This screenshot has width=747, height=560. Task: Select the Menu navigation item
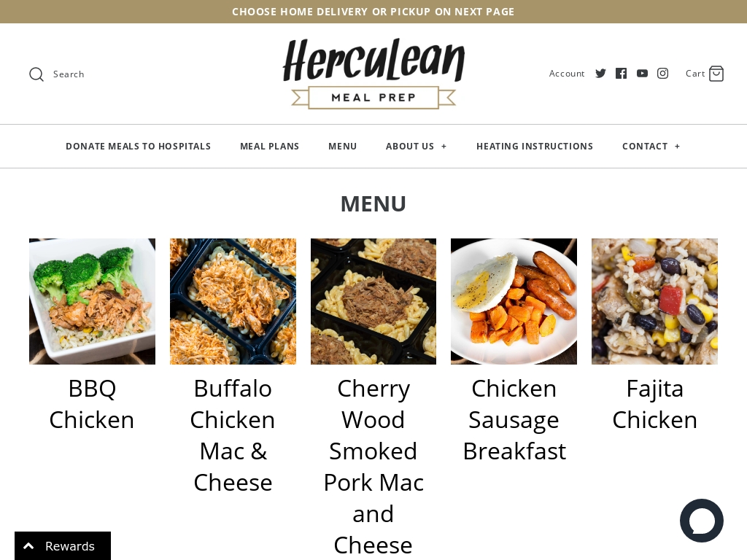pyautogui.click(x=343, y=146)
